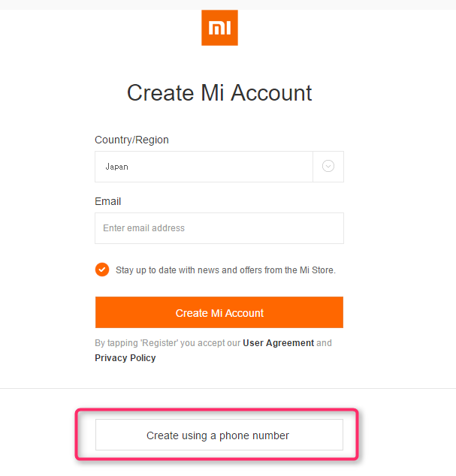The height and width of the screenshot is (476, 456).
Task: Focus the Enter email address field
Action: click(x=219, y=228)
